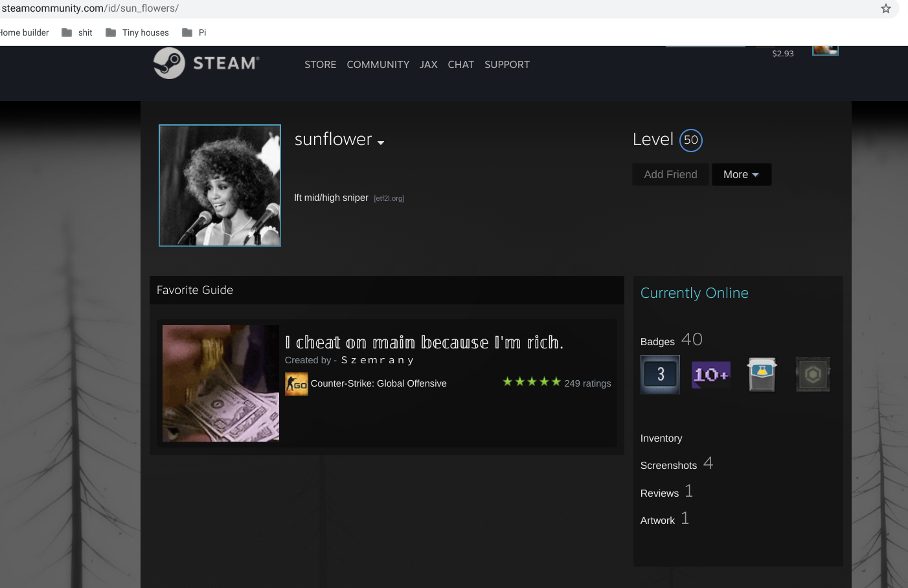The height and width of the screenshot is (588, 908).
Task: Click the money guide thumbnail image
Action: click(221, 383)
